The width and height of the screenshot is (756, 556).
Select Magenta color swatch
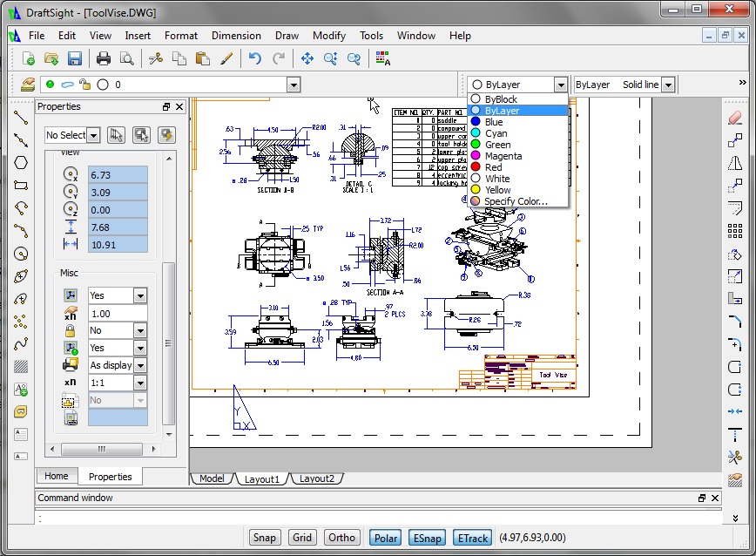click(476, 155)
